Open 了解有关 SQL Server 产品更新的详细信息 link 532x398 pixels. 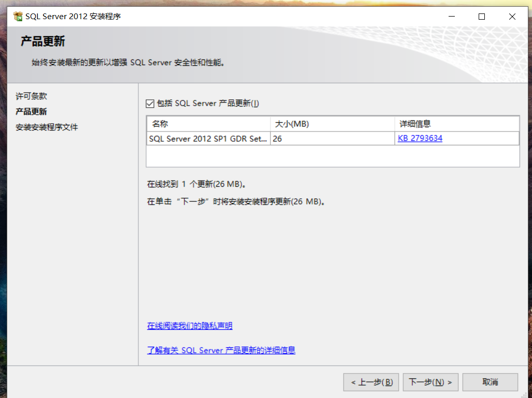point(221,350)
